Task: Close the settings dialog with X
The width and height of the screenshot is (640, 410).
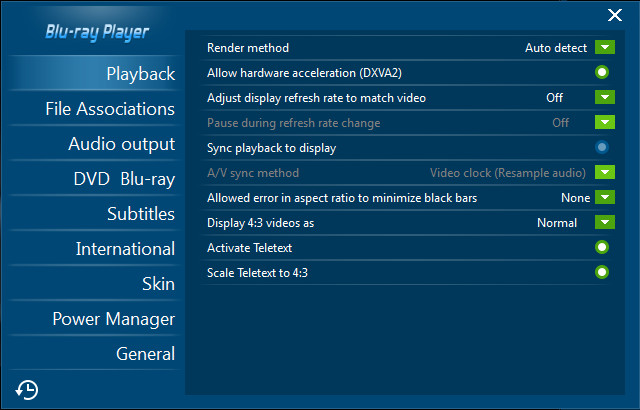Action: click(615, 15)
